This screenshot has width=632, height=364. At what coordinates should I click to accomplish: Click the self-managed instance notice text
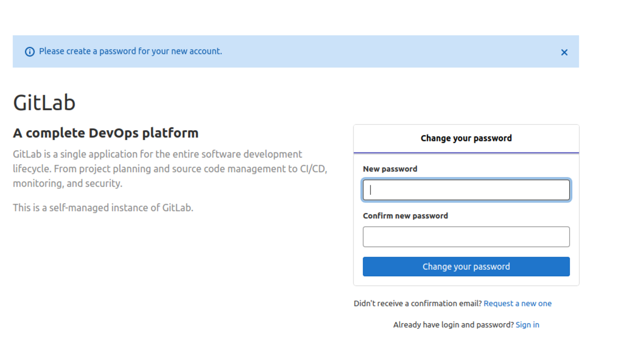tap(103, 208)
